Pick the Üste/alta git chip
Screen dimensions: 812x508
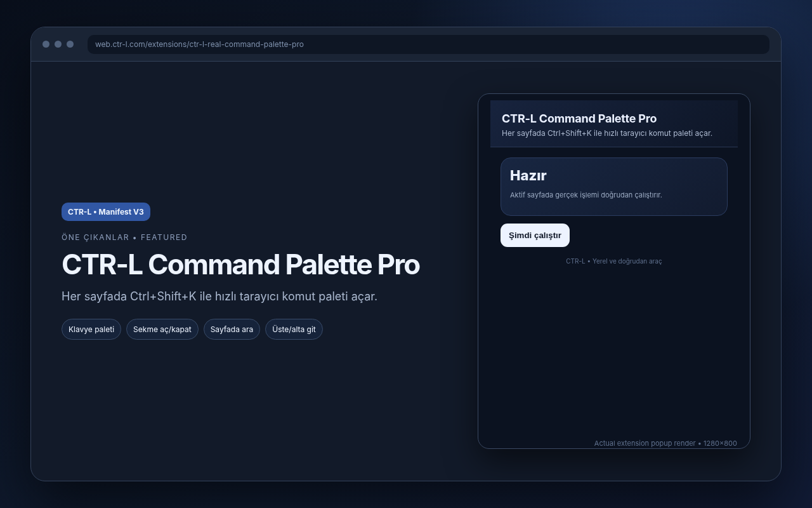tap(294, 329)
